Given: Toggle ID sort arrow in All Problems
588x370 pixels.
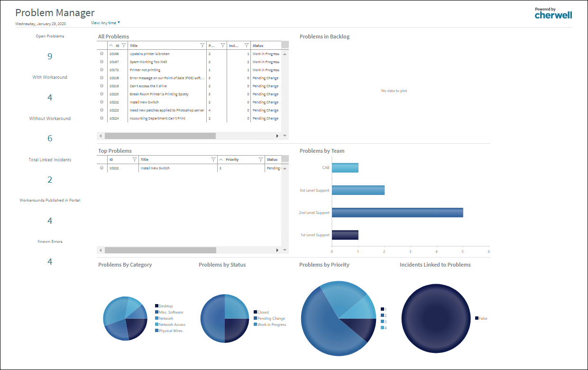Looking at the screenshot, I should click(x=111, y=46).
